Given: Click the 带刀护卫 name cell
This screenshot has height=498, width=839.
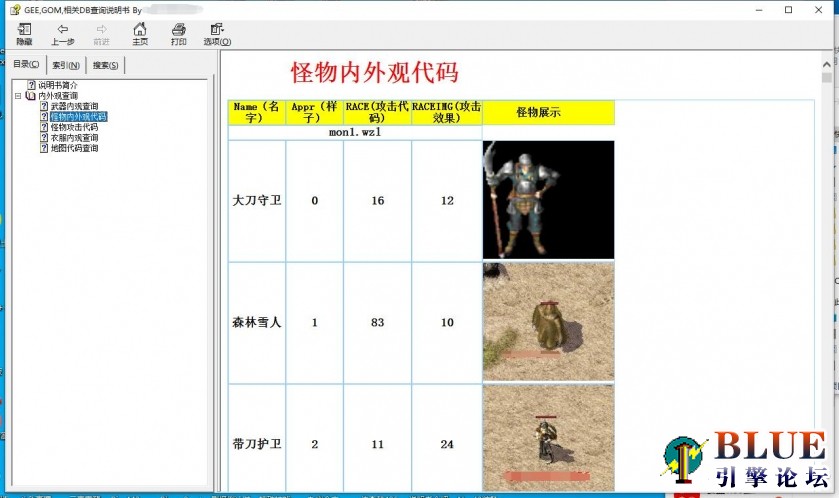Looking at the screenshot, I should [x=257, y=444].
